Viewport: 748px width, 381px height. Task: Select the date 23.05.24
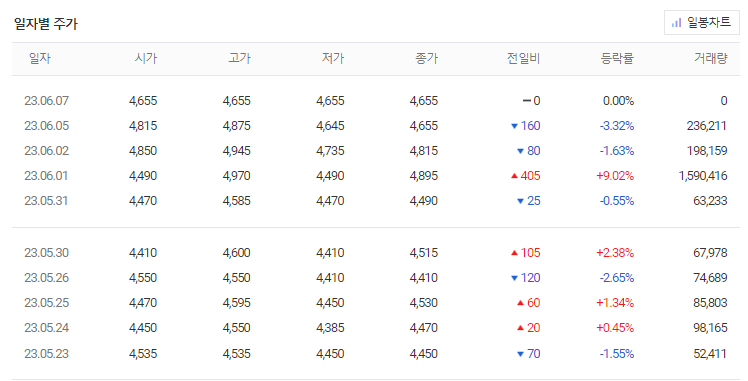coord(46,328)
